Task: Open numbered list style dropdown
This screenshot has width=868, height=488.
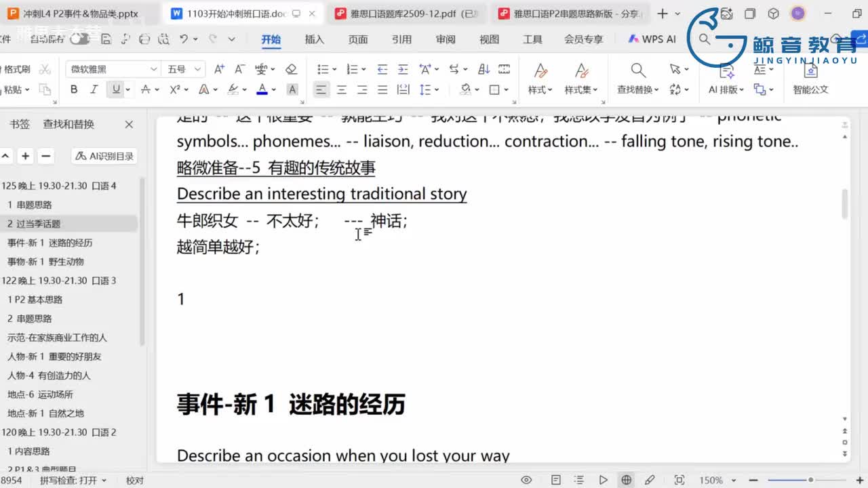Action: tap(363, 69)
